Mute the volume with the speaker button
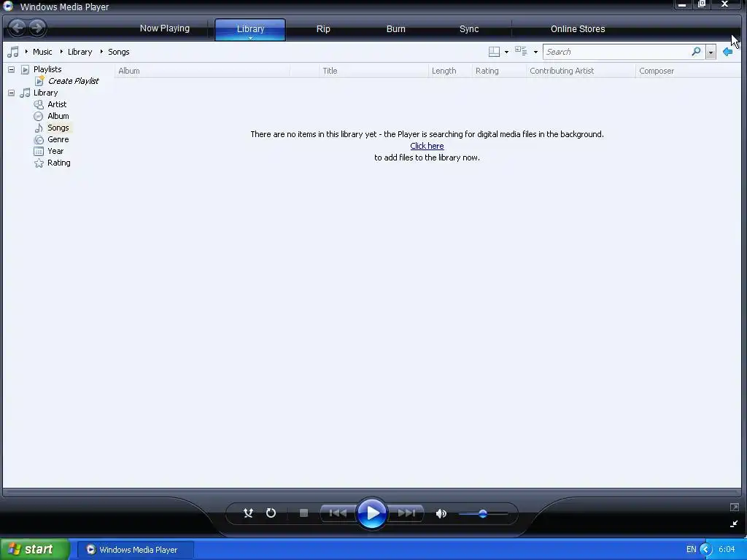The height and width of the screenshot is (560, 747). pyautogui.click(x=441, y=513)
